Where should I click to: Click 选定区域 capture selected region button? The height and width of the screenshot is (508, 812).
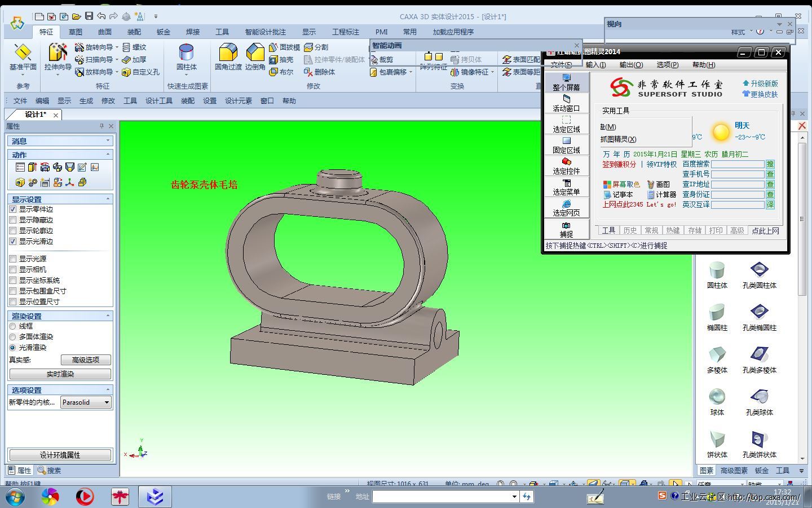(566, 124)
